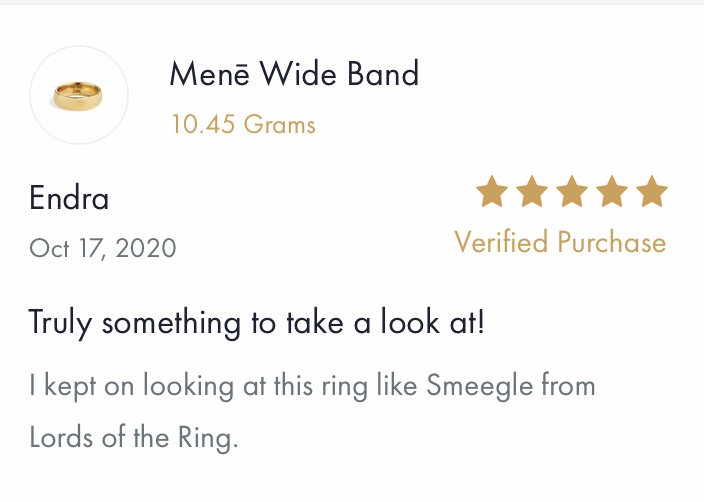The height and width of the screenshot is (502, 704).
Task: Select the 10.45 Grams weight label
Action: 244,124
